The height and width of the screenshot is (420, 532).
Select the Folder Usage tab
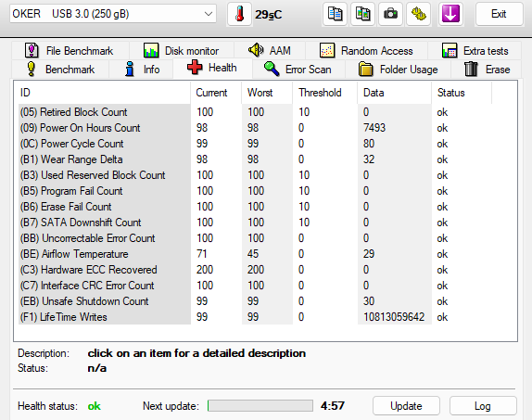click(x=398, y=70)
